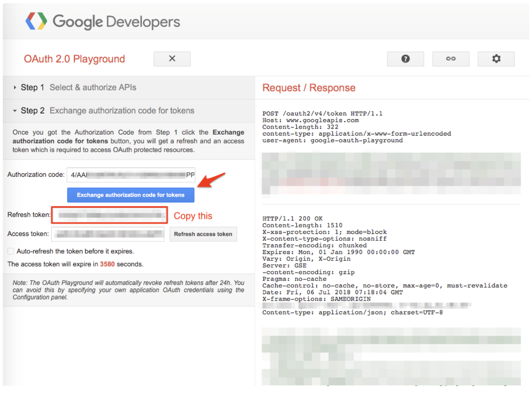Viewport: 532px width, 395px height.
Task: Click the Google Developers text wordmark
Action: (x=116, y=22)
